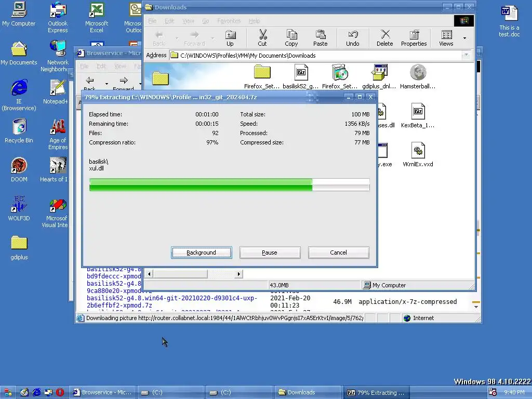Open 'This is a test.doc' document

tap(509, 21)
